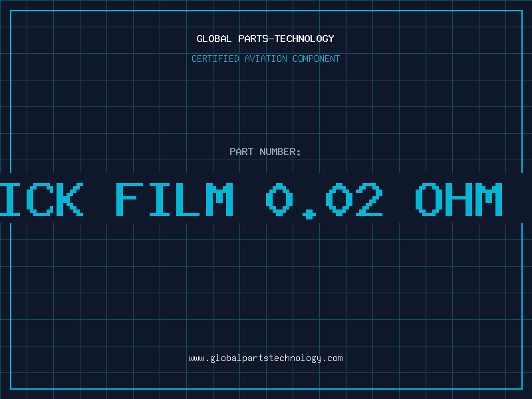The height and width of the screenshot is (399, 532).
Task: Open the www.globalpartstechnology.com link
Action: [265, 358]
